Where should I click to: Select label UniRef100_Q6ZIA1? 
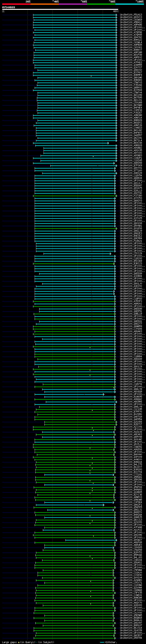pos(131,138)
